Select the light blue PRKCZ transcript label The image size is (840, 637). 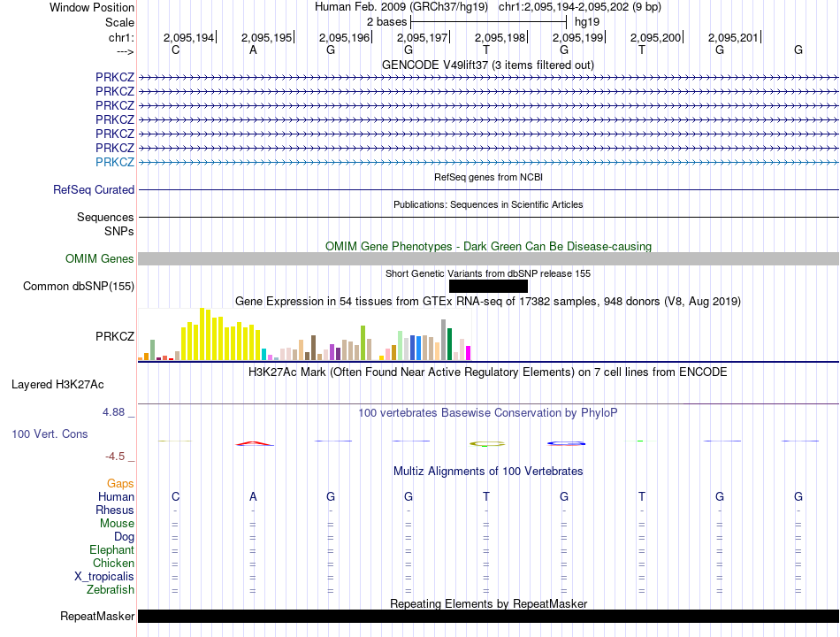(x=115, y=162)
